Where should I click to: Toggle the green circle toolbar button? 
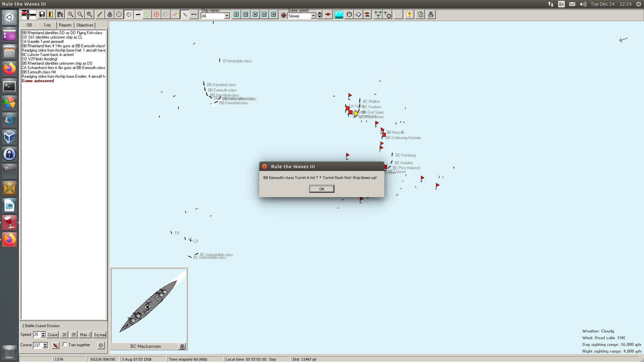(147, 14)
